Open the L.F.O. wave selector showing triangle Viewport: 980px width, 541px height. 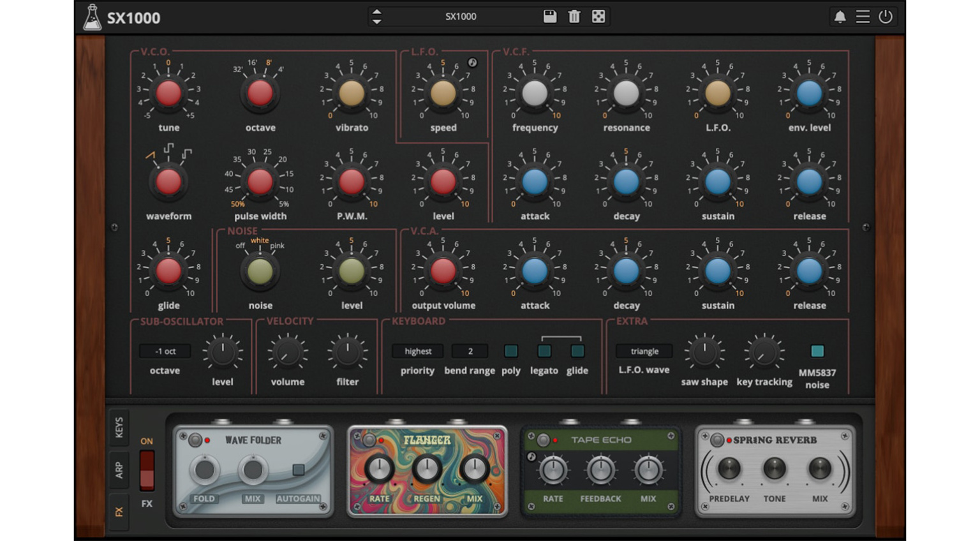[644, 351]
